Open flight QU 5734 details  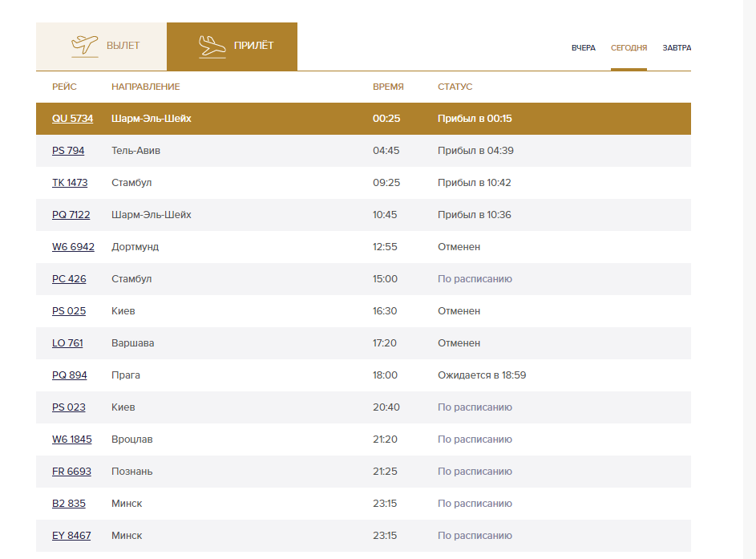tap(72, 119)
